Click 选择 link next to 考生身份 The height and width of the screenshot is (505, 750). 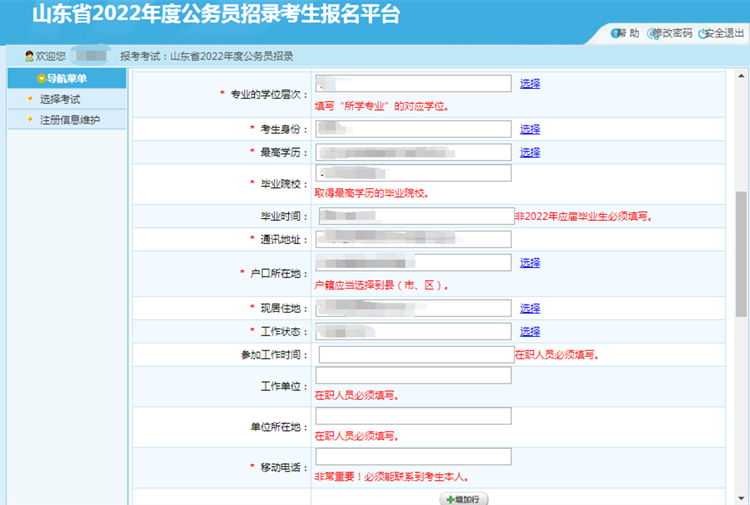pyautogui.click(x=529, y=129)
